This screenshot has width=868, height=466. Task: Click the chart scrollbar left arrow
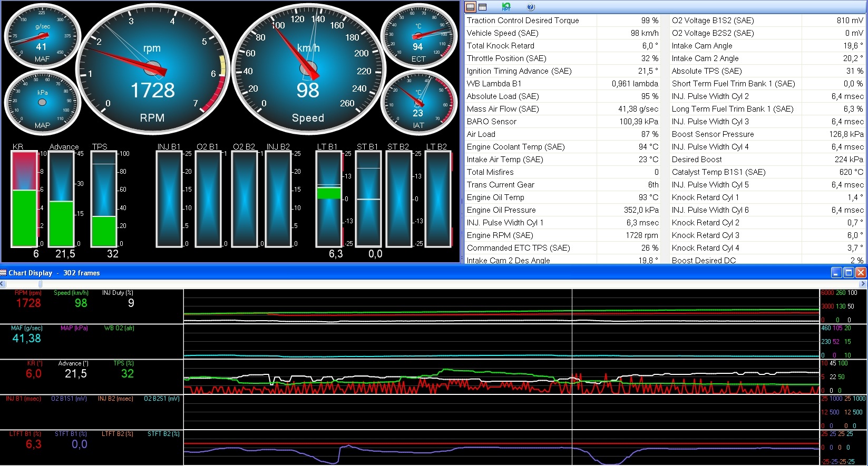point(3,284)
